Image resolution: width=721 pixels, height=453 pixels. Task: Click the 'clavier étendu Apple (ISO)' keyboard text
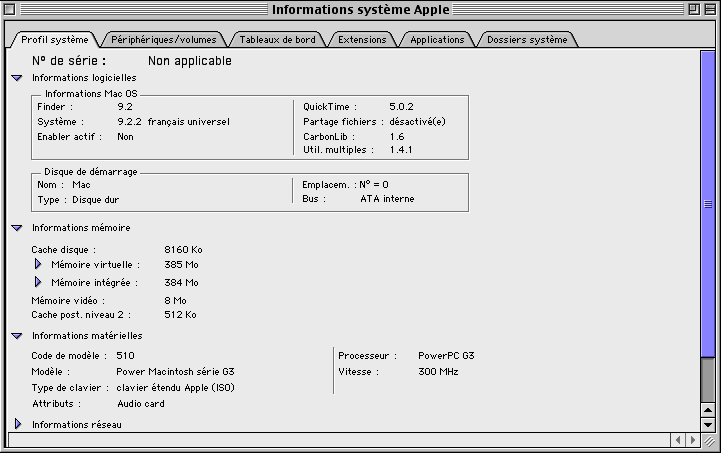175,388
